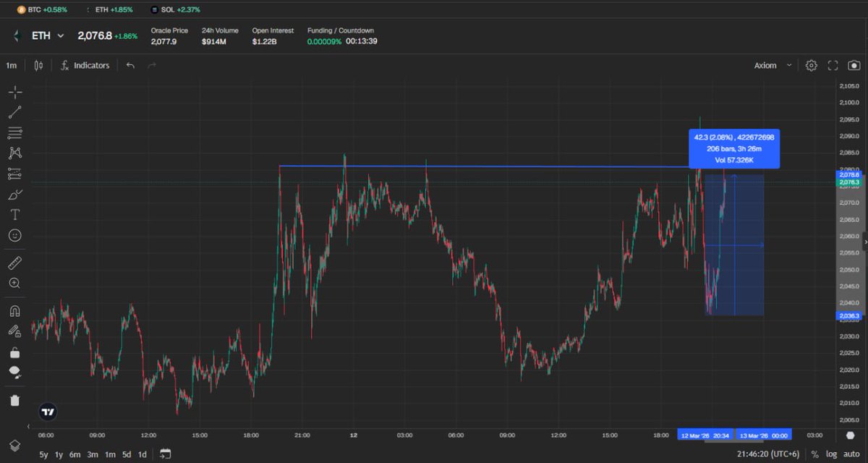Image resolution: width=868 pixels, height=463 pixels.
Task: Open the 1m interval selector
Action: tap(12, 65)
